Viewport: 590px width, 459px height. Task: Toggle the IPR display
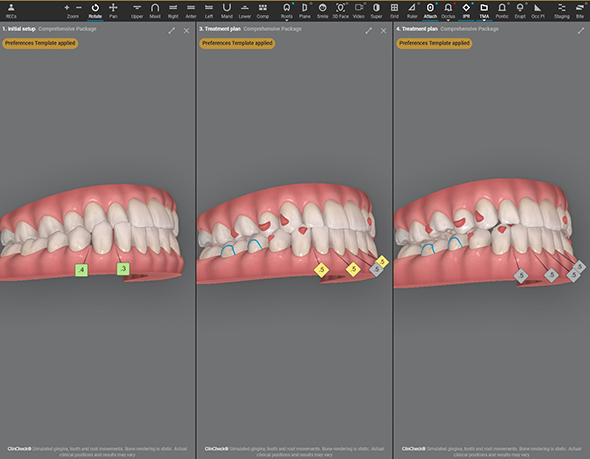point(466,11)
